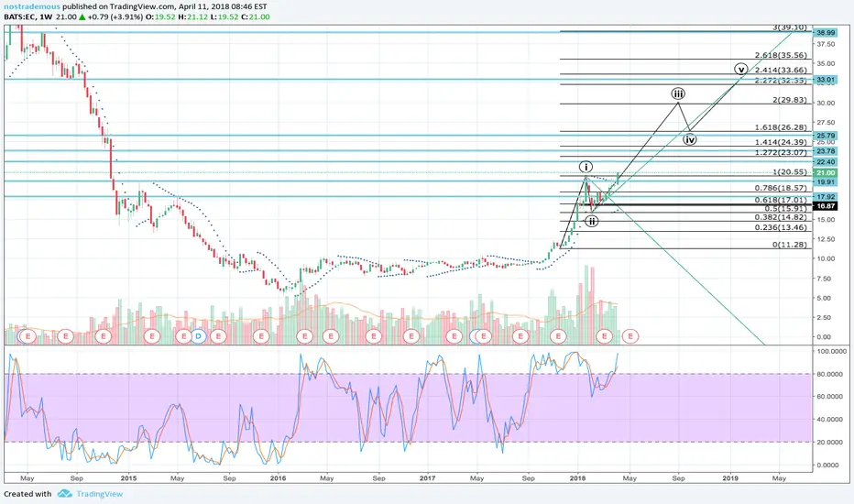Select the circled wave iii label
The image size is (854, 504).
678,93
